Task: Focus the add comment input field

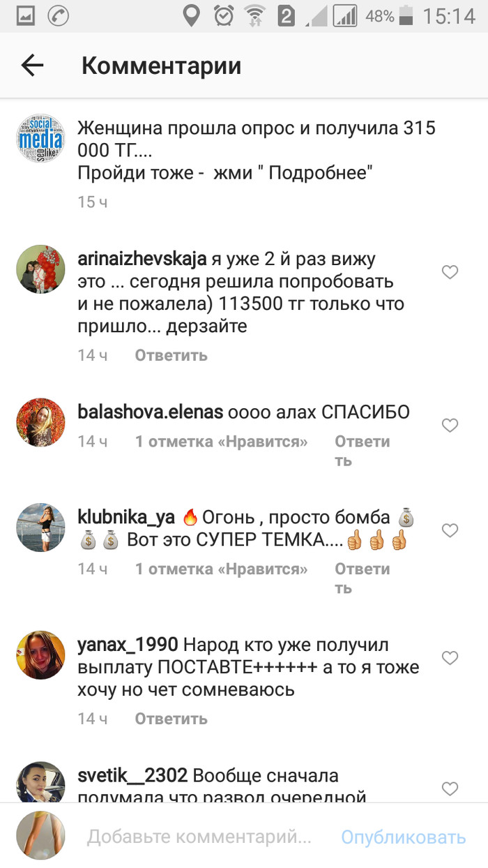Action: click(x=199, y=837)
